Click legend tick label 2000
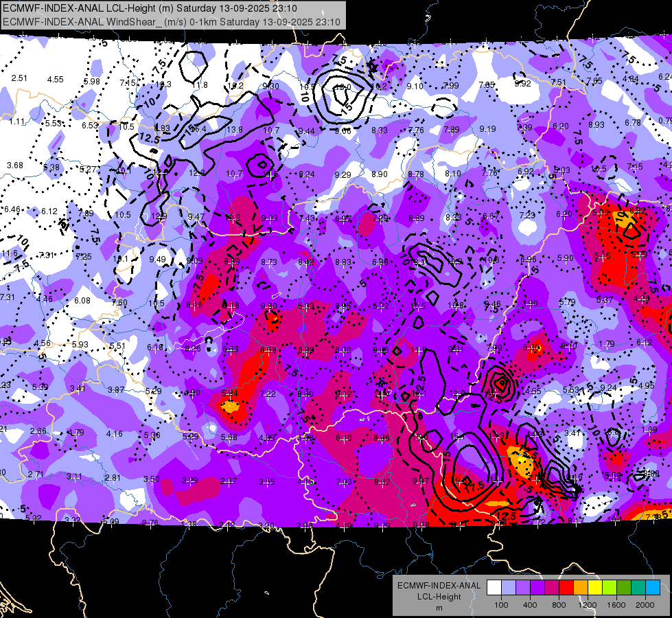This screenshot has width=672, height=618. tap(645, 605)
